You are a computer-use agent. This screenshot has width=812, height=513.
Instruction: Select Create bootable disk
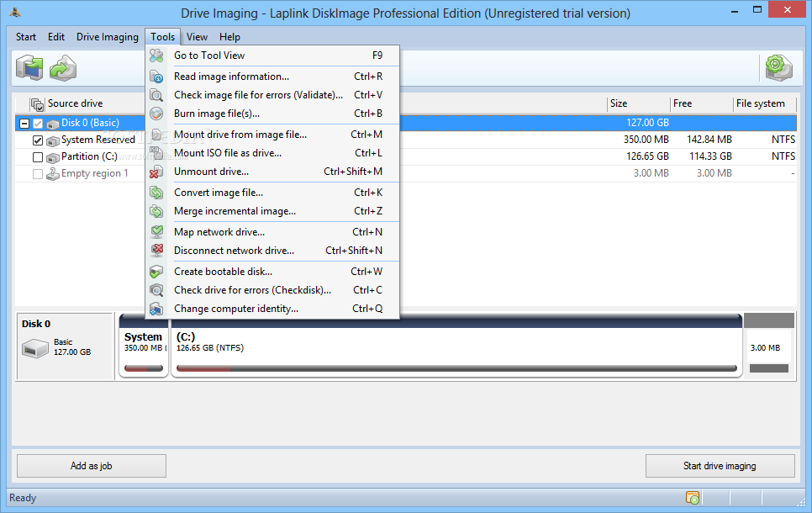coord(273,271)
